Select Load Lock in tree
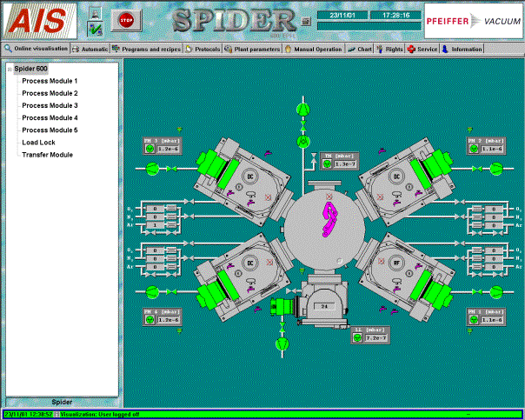525x420 pixels. [38, 143]
